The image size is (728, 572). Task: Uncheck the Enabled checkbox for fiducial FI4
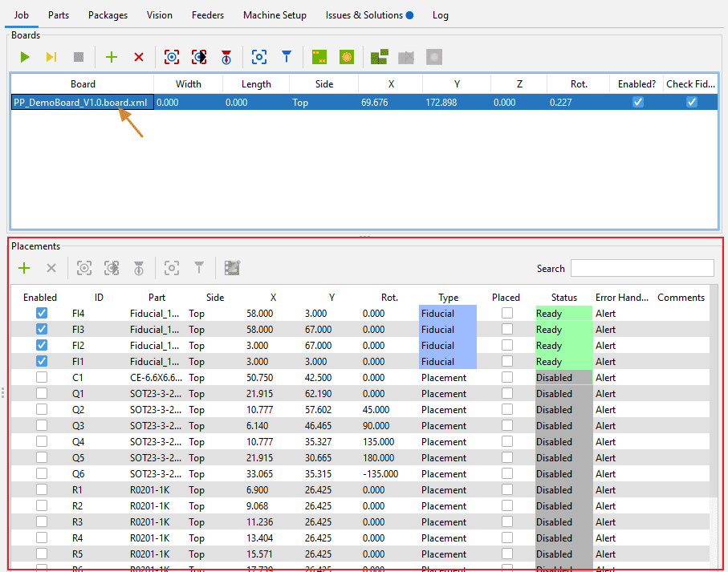coord(42,314)
